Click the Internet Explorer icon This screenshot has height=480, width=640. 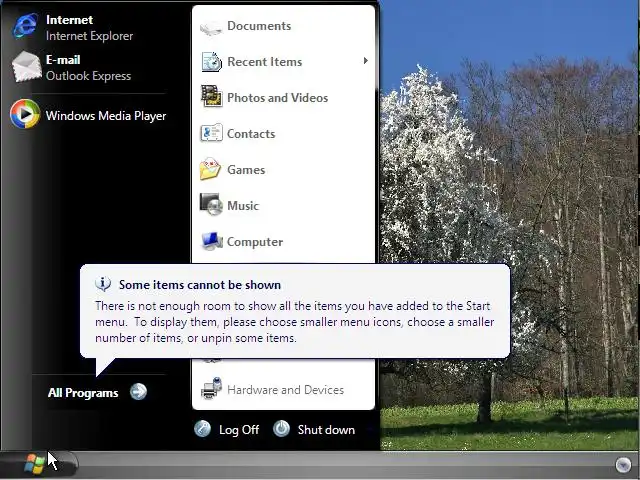[x=25, y=27]
